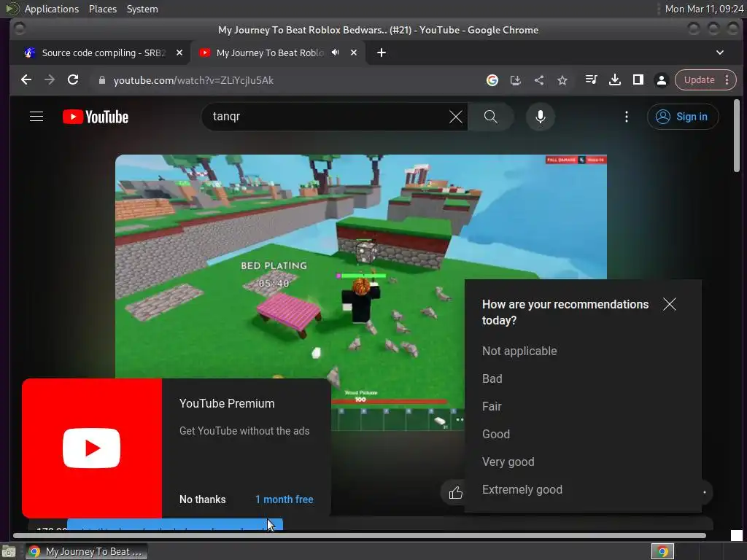The image size is (747, 560).
Task: Open media controls icon in toolbar
Action: [591, 79]
